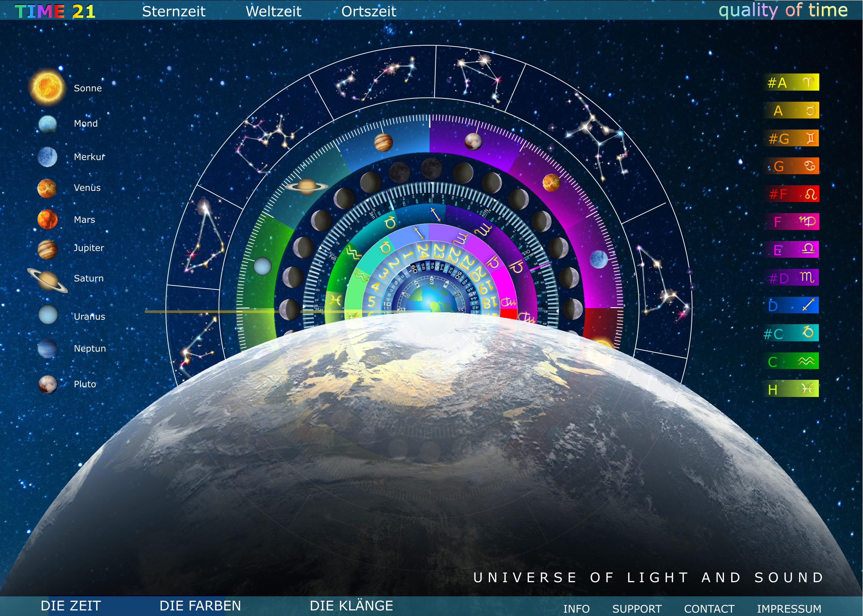Open the SUPPORT link
This screenshot has width=863, height=616.
[637, 609]
